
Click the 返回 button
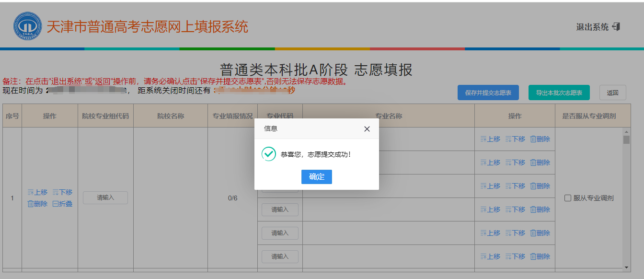pos(612,93)
